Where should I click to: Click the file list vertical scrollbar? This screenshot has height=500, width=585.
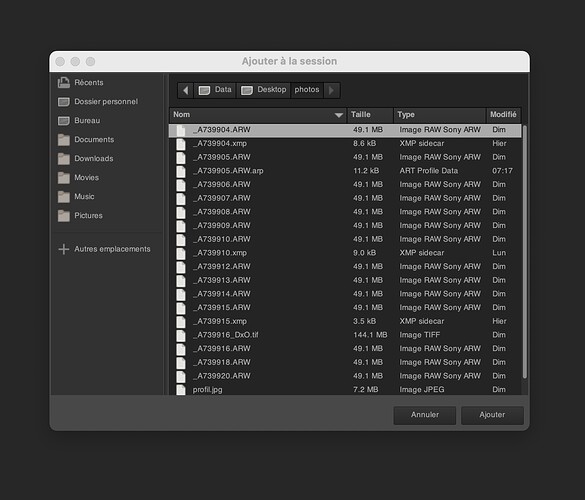[525, 252]
